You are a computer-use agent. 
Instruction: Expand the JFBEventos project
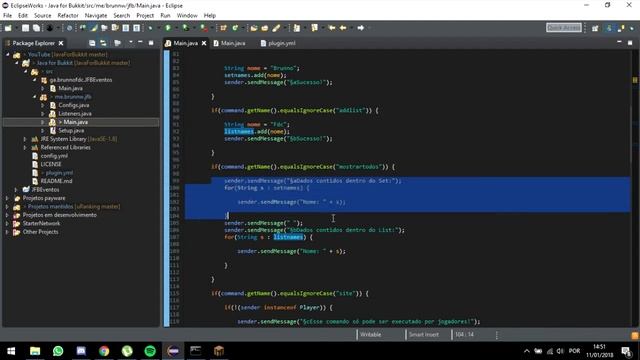click(16, 190)
